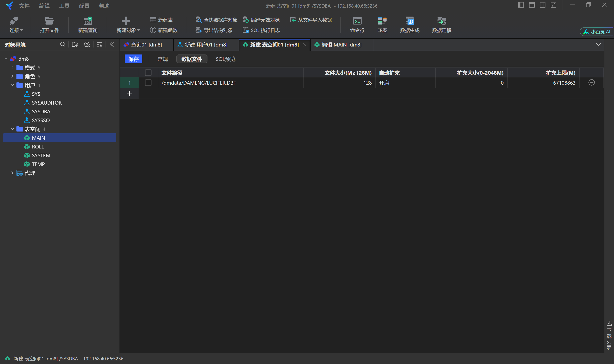Collapse the 用户 tree node
Image resolution: width=614 pixels, height=364 pixels.
point(12,85)
